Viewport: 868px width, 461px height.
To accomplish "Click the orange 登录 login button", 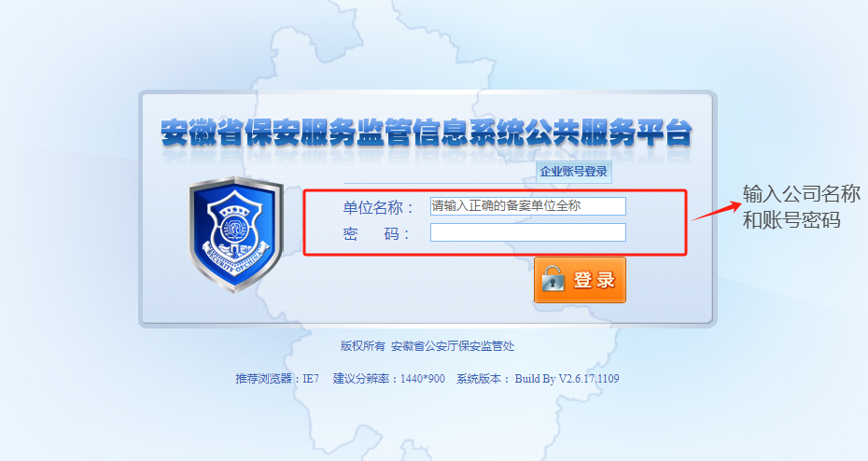I will (x=580, y=279).
